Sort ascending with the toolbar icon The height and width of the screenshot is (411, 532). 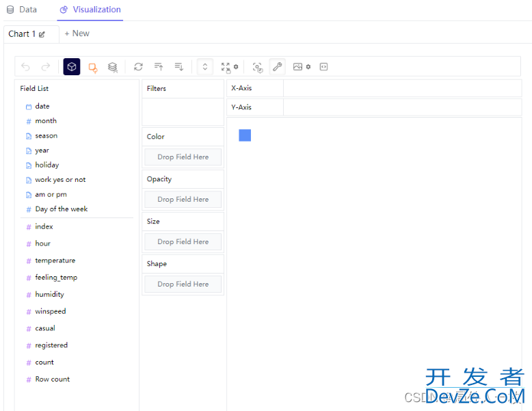click(159, 66)
